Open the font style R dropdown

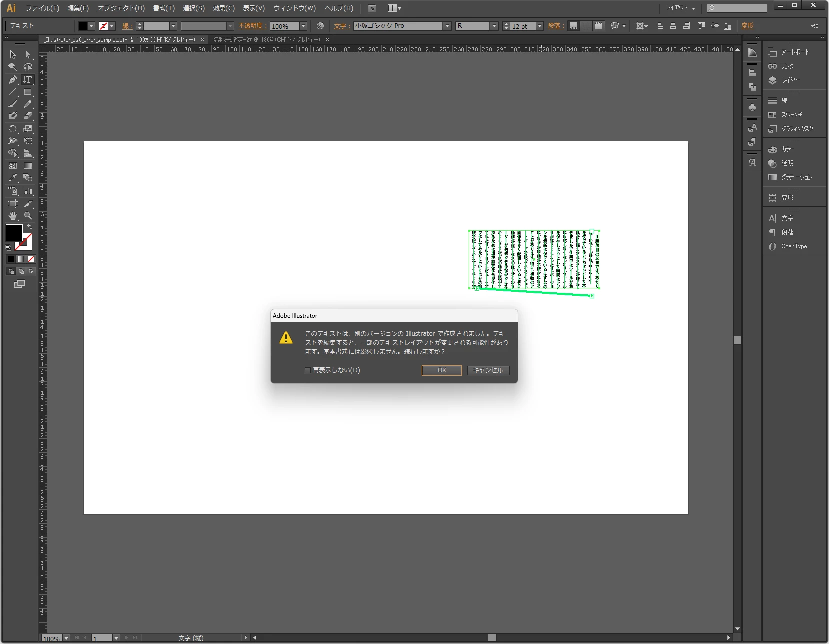click(x=494, y=26)
